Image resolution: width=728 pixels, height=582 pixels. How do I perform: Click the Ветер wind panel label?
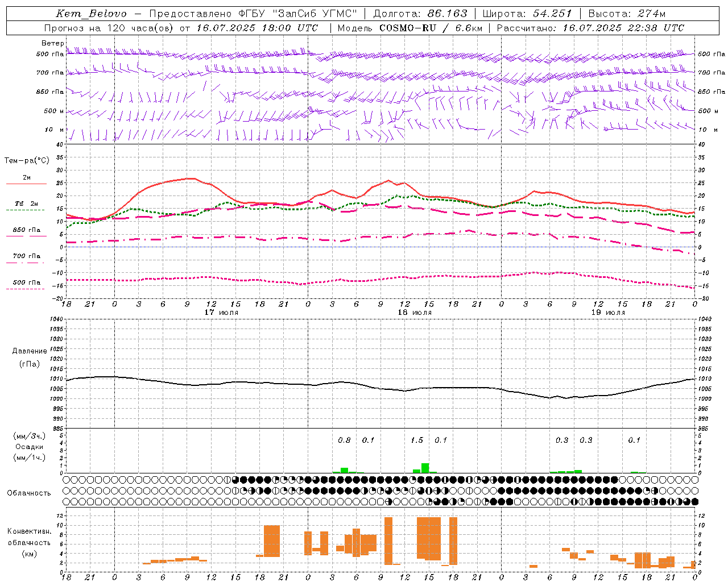click(x=53, y=43)
